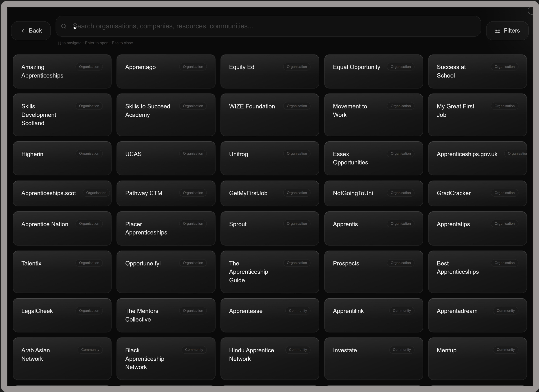Click the Community tag on Apprentilink
Viewport: 539px width, 392px height.
click(x=402, y=311)
